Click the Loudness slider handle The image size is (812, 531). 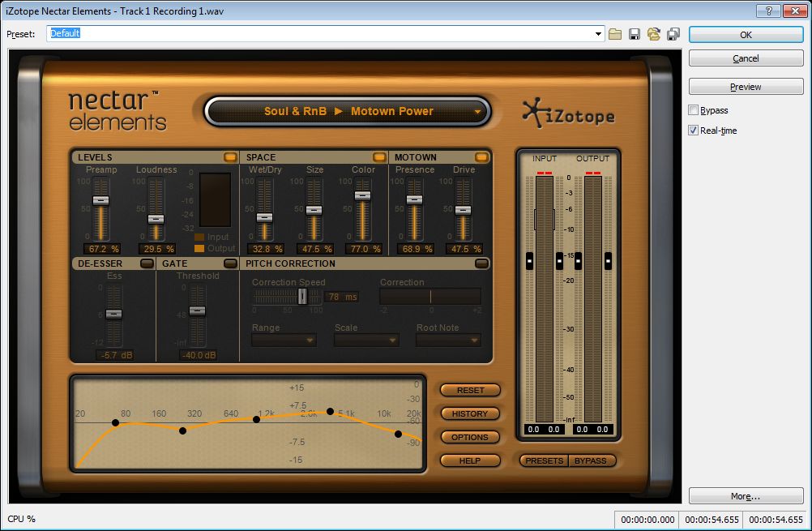click(156, 219)
